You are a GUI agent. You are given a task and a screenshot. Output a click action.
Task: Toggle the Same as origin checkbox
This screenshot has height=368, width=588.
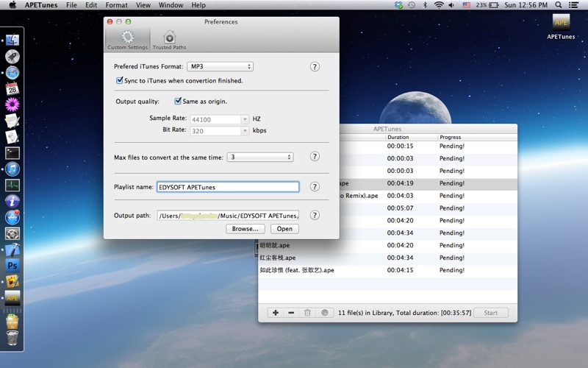pyautogui.click(x=178, y=102)
